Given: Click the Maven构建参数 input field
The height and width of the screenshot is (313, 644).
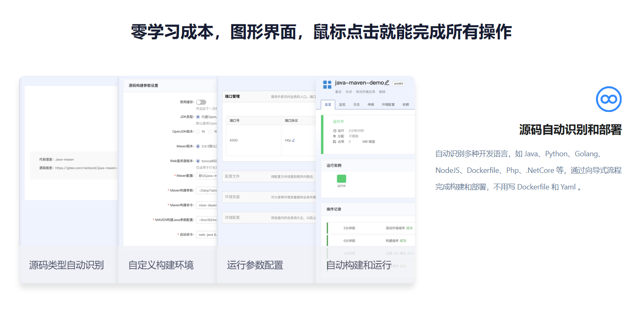Looking at the screenshot, I should point(206,190).
